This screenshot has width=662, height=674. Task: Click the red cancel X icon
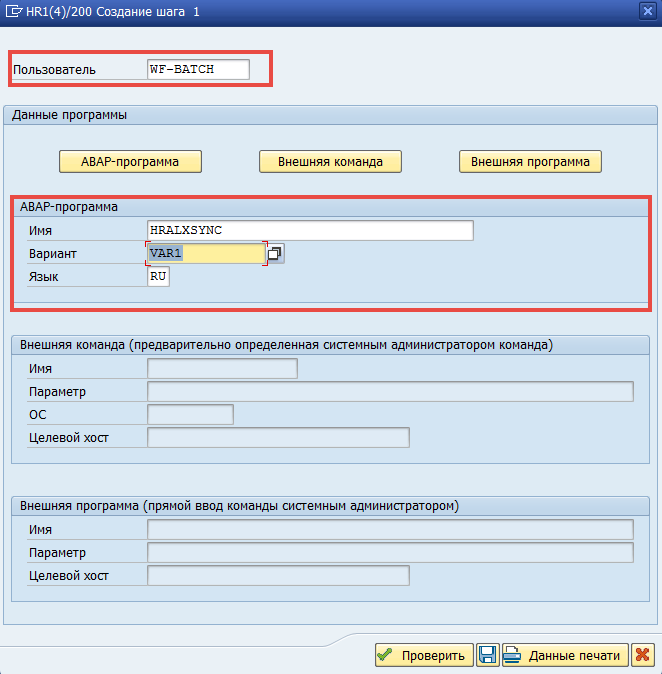point(642,655)
